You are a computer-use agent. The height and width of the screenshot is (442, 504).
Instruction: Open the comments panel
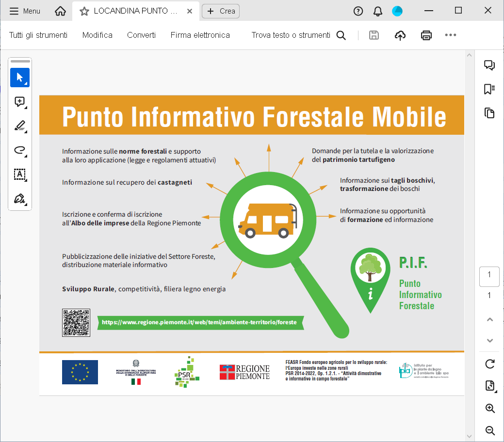click(489, 65)
